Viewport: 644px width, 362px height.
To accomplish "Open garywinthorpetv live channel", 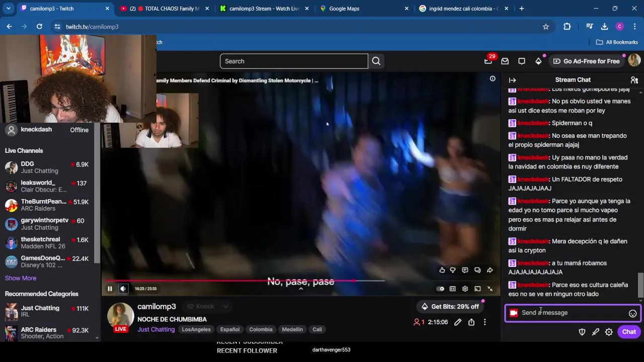I will click(47, 224).
